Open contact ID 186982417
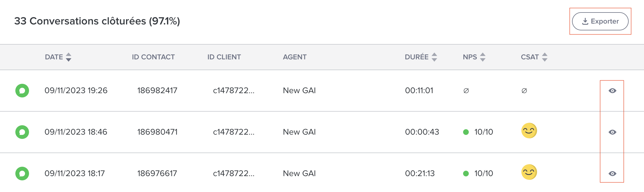Screen dimensions: 644x192 click(x=157, y=91)
